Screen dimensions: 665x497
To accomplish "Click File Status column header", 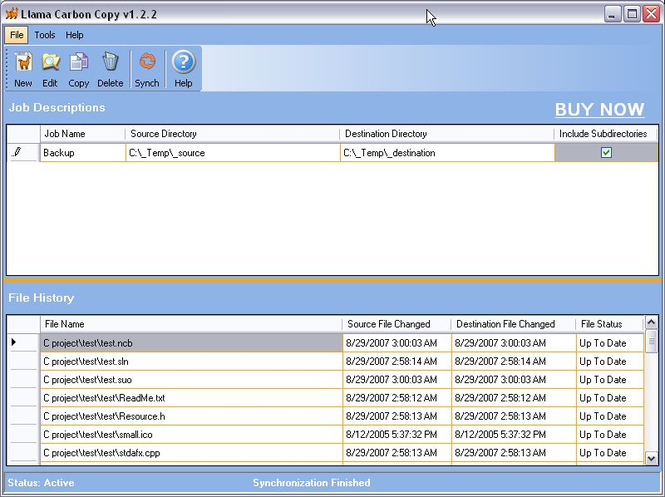I will tap(610, 324).
